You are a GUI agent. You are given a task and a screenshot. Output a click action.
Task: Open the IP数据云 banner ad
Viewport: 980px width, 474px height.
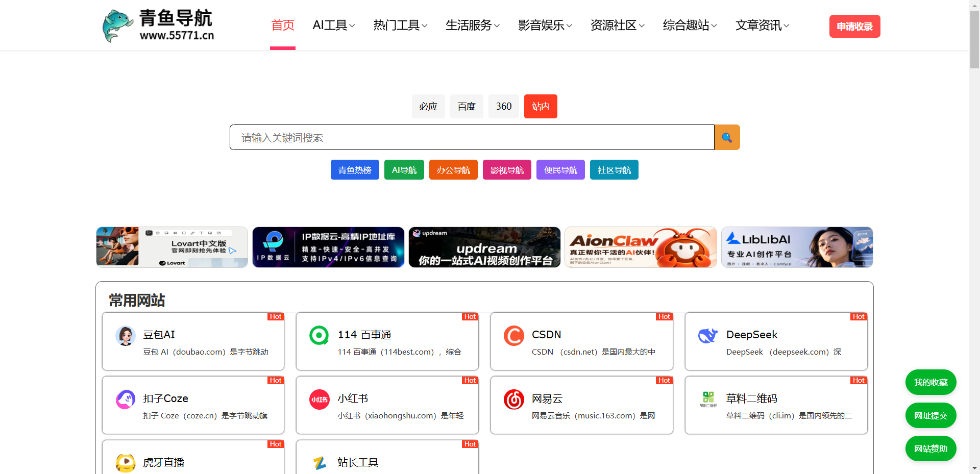328,247
